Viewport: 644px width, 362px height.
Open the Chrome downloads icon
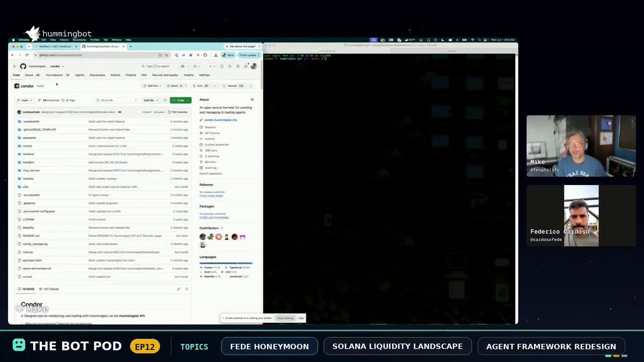pos(216,55)
